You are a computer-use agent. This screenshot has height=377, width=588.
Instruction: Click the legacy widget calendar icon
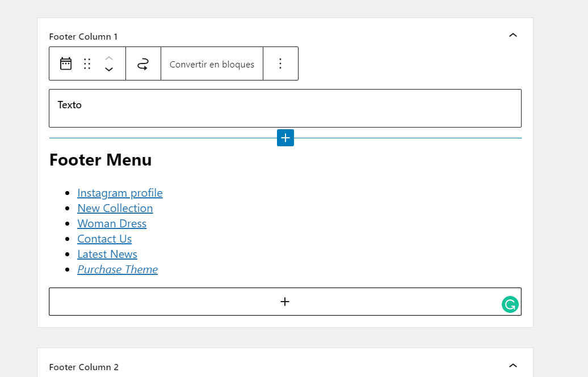pyautogui.click(x=66, y=63)
